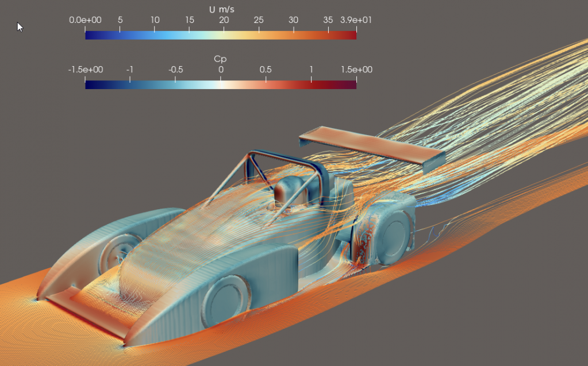Click the -0.5 Cp tick label
This screenshot has height=366, width=588.
click(175, 70)
